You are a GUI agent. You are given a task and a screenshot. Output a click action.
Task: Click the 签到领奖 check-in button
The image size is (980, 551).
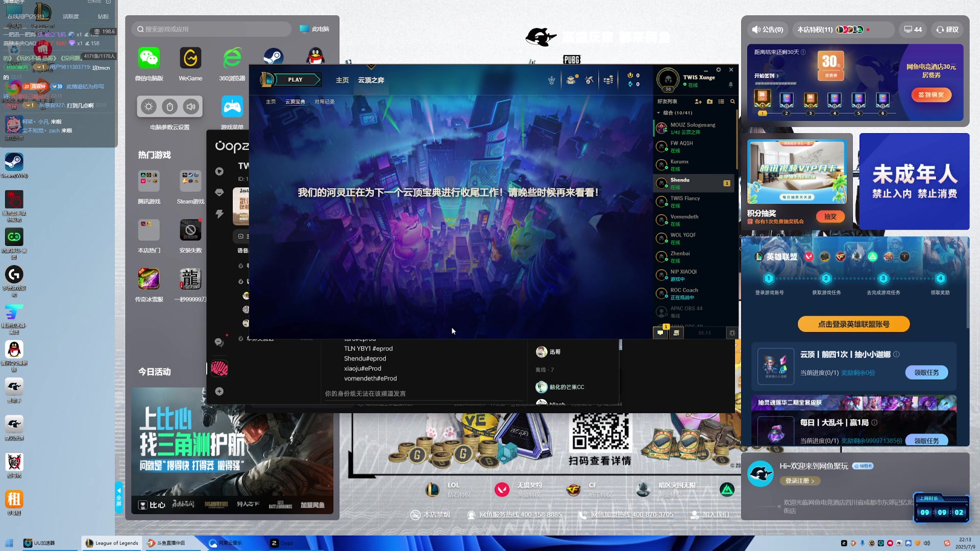tap(931, 95)
